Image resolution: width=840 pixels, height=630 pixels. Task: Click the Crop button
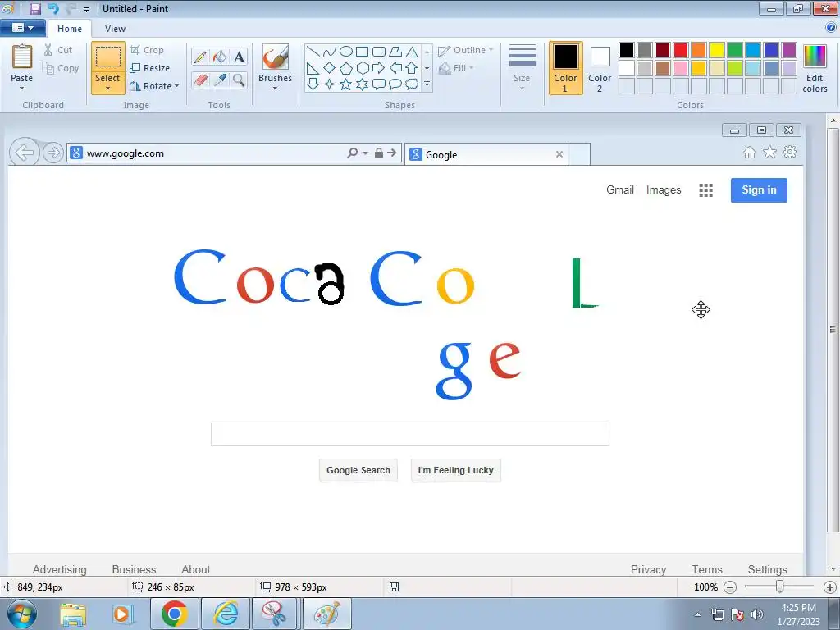[x=147, y=50]
